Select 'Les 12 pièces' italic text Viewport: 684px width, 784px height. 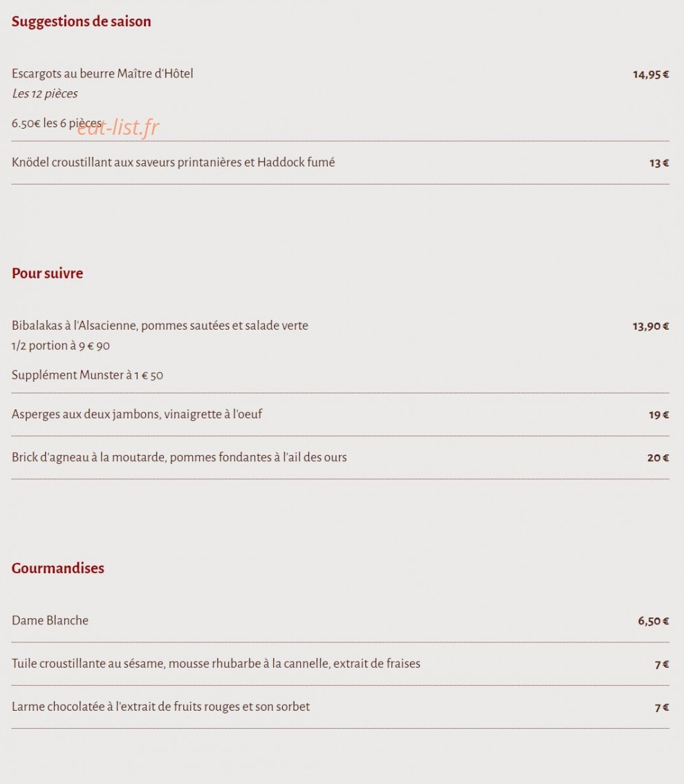[45, 93]
